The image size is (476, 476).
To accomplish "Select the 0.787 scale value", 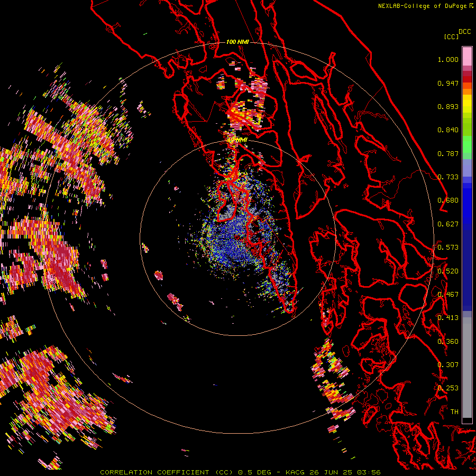I will 448,153.
